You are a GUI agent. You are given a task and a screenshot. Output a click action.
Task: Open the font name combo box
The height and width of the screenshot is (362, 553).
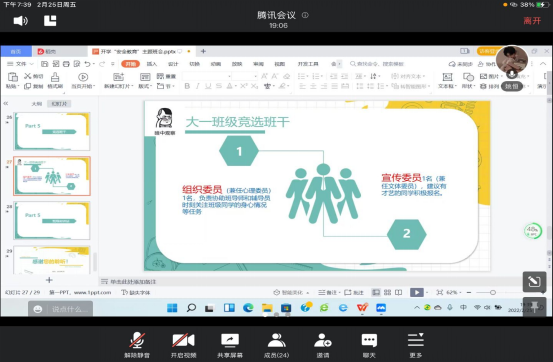(x=207, y=76)
